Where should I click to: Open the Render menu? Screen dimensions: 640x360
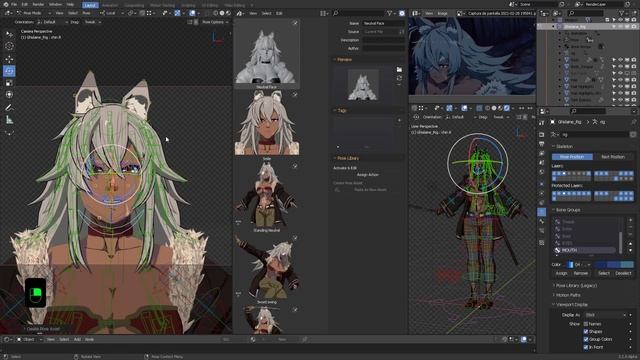pos(38,4)
